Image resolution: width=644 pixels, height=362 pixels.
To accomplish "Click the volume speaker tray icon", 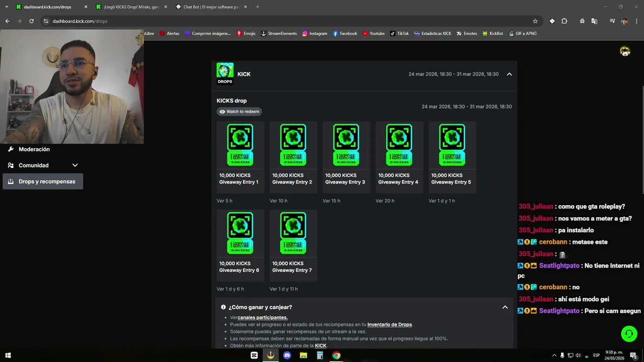I will (x=578, y=355).
